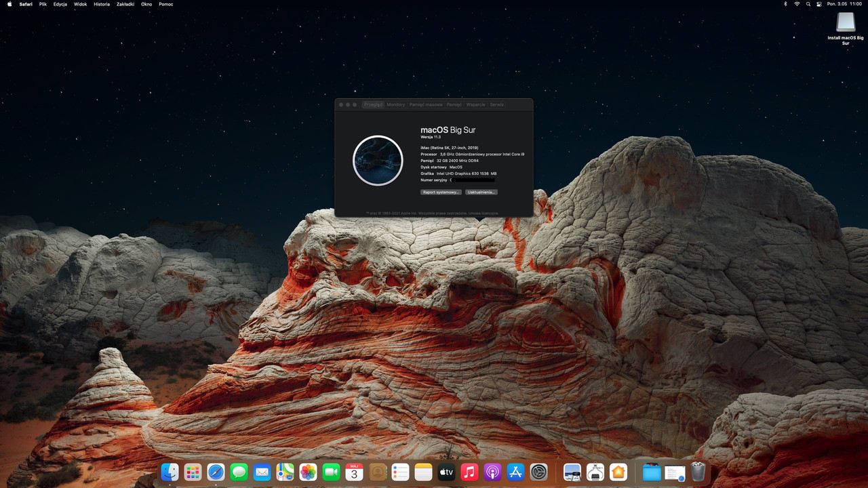Open Calendar showing MAJ 3
This screenshot has height=488, width=868.
click(354, 472)
